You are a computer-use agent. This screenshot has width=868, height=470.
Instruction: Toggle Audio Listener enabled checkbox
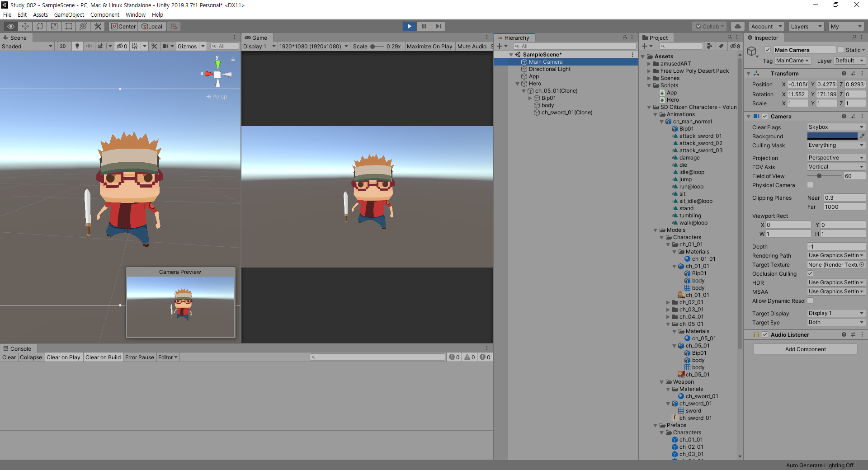[765, 334]
